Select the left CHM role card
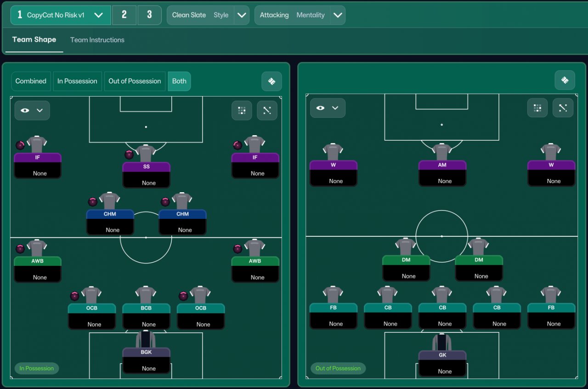588x389 pixels. pyautogui.click(x=110, y=222)
